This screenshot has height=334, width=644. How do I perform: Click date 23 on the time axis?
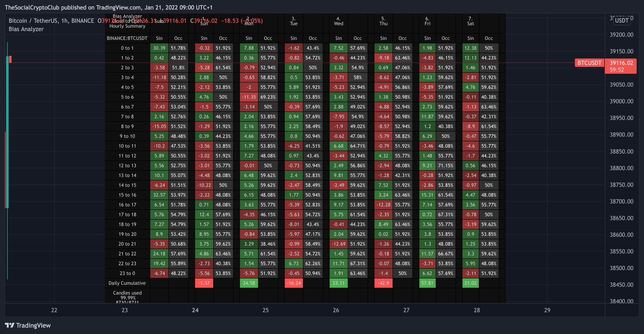(124, 310)
